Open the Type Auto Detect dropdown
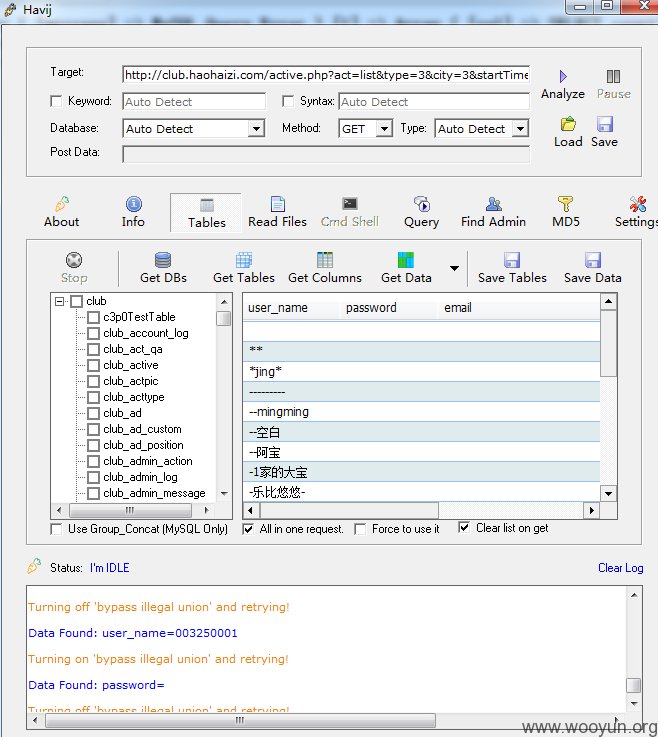The width and height of the screenshot is (658, 737). point(520,129)
